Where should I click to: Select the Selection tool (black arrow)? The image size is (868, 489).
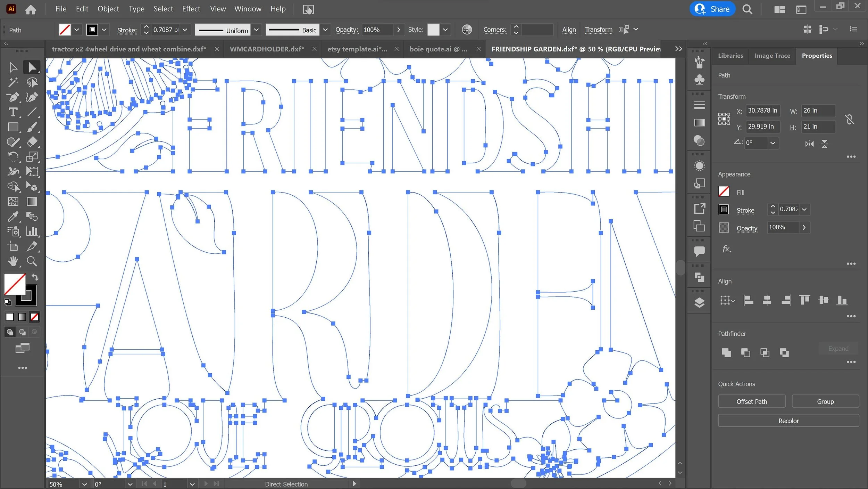point(13,67)
